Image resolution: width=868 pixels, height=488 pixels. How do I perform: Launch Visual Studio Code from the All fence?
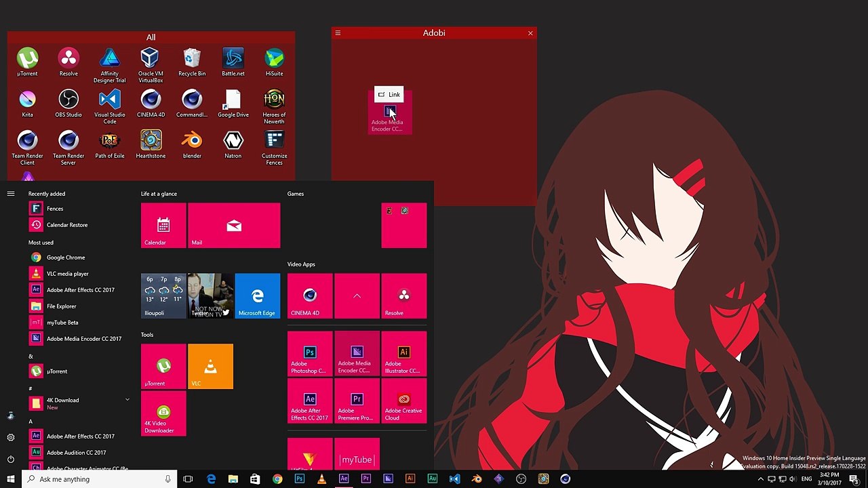coord(110,106)
